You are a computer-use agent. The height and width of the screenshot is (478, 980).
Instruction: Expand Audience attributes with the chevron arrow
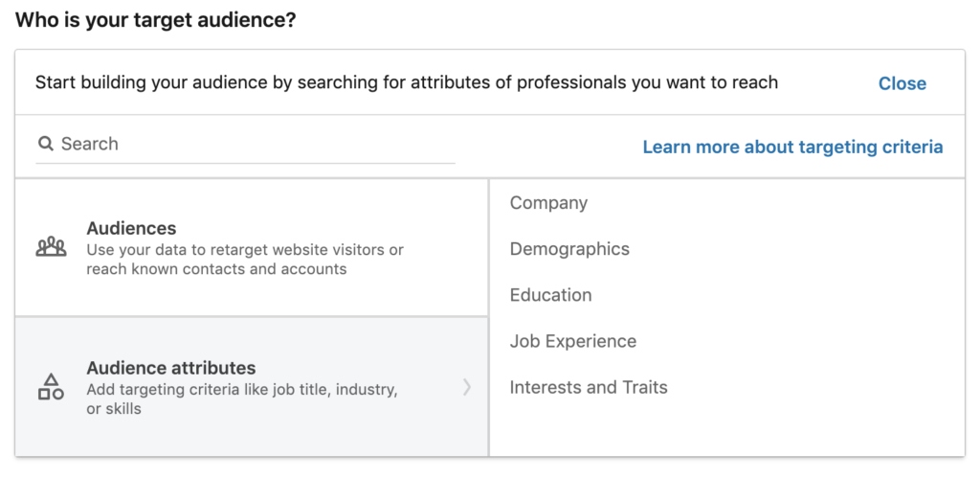467,387
